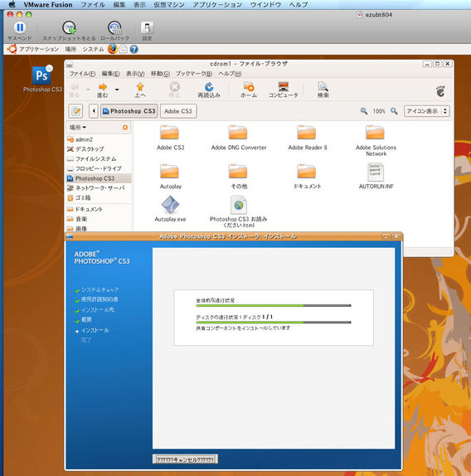This screenshot has width=471, height=476.
Task: Open Adobe Solutions Network folder
Action: point(375,133)
